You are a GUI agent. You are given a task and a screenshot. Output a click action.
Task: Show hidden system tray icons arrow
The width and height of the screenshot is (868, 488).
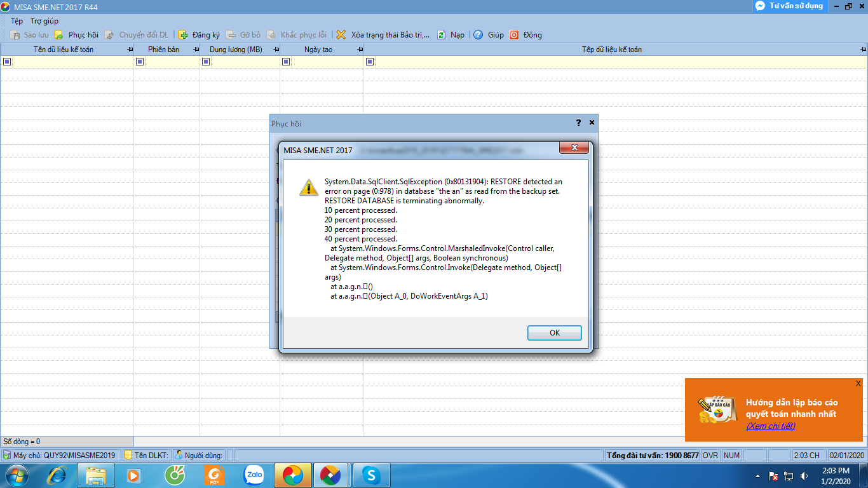pos(757,475)
